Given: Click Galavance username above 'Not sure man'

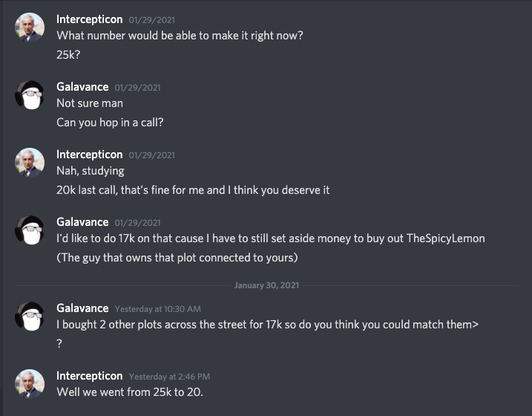Looking at the screenshot, I should tap(82, 87).
